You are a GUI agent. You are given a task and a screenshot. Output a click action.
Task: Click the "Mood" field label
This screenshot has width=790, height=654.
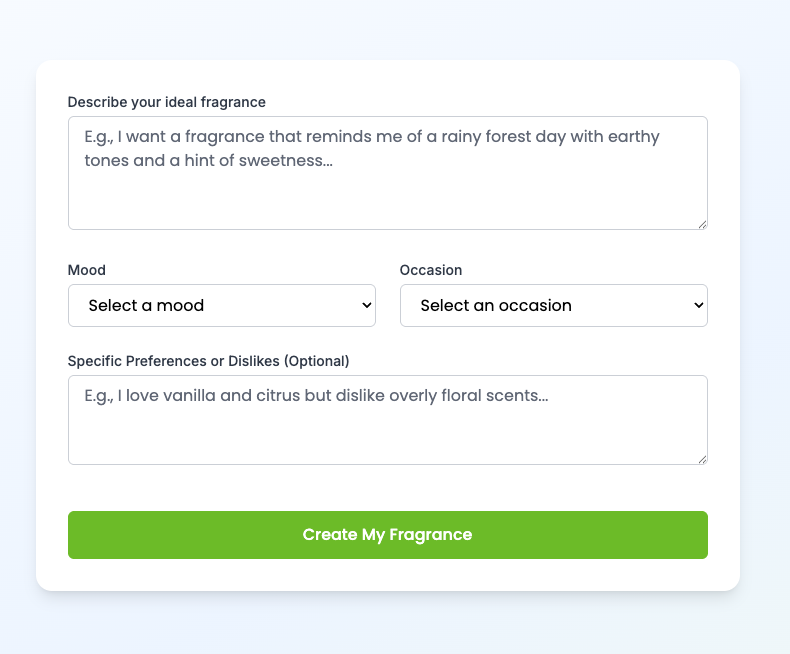pyautogui.click(x=87, y=270)
